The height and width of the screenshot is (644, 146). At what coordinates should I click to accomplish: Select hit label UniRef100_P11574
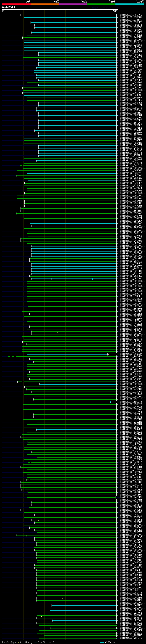click(x=131, y=105)
